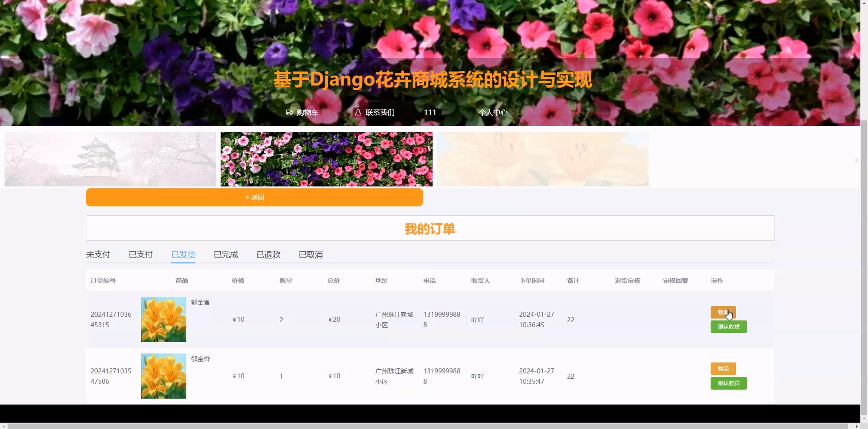The image size is (868, 429).
Task: Click the 退货审核 column header
Action: point(627,281)
